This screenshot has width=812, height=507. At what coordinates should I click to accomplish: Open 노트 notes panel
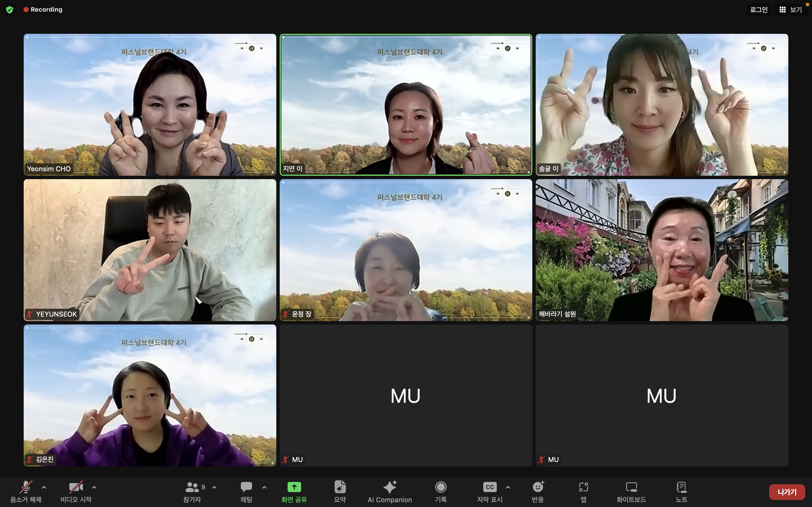[681, 491]
